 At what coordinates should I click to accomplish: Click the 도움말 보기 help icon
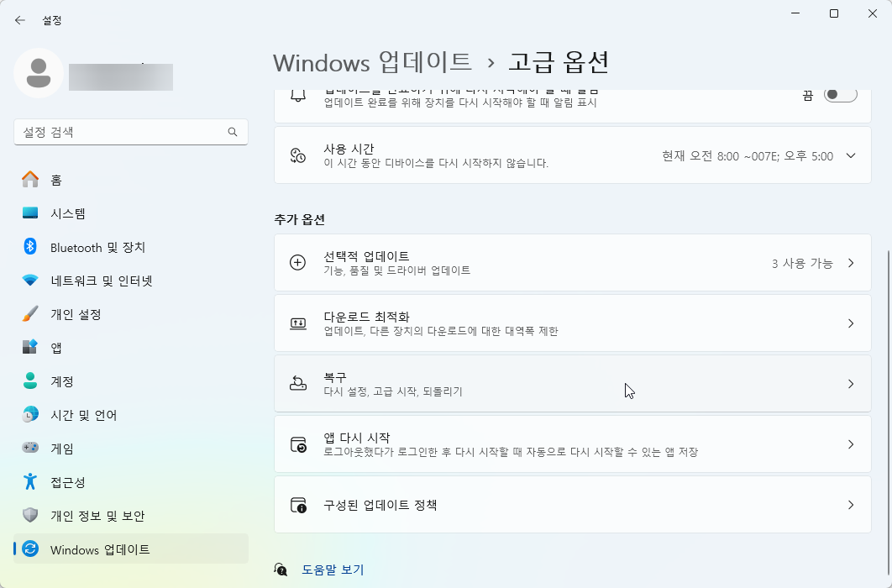pos(281,570)
